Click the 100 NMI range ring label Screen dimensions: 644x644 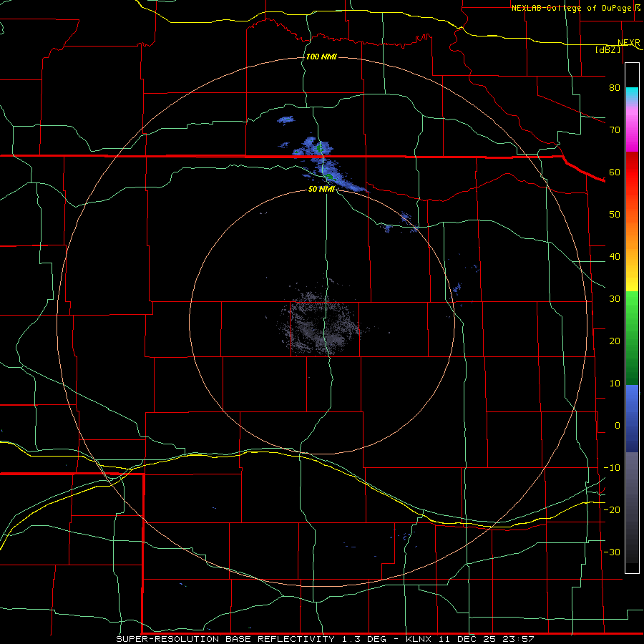coord(321,57)
